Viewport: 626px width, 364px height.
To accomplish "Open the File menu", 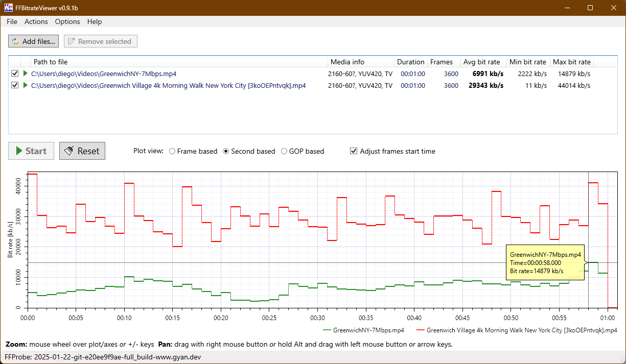I will click(x=12, y=21).
